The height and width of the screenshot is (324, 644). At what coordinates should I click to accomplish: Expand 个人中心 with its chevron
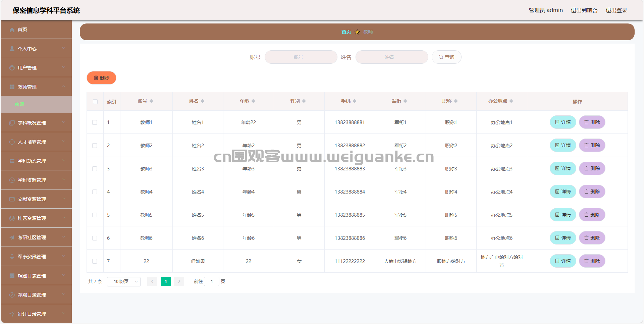[x=64, y=48]
